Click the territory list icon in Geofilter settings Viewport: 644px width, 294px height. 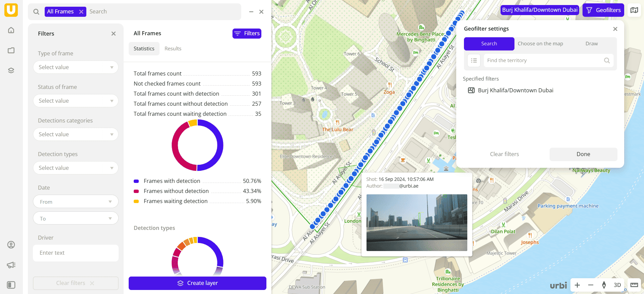(x=474, y=60)
